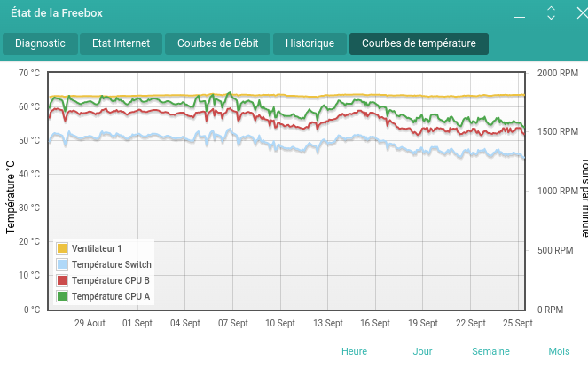Click the 2000 RPM axis label
Screen dimensions: 588x369
coord(558,73)
